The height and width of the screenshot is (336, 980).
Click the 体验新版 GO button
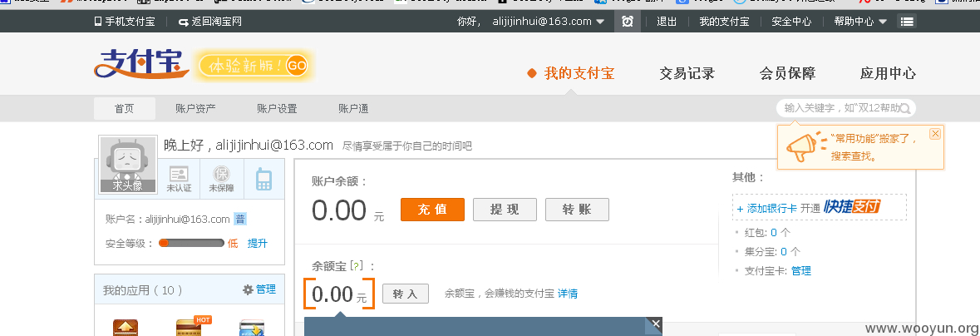[254, 65]
